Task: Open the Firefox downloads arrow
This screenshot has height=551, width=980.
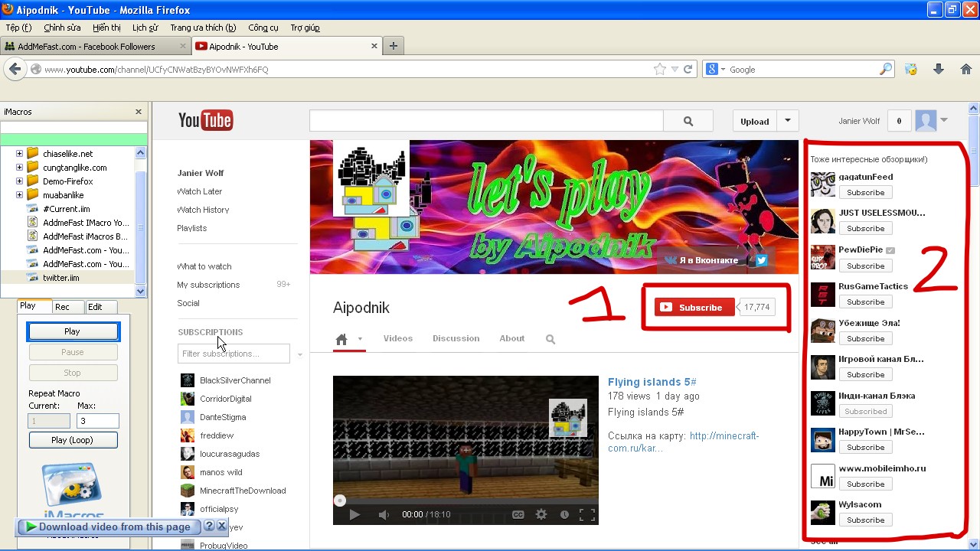Action: pyautogui.click(x=939, y=69)
